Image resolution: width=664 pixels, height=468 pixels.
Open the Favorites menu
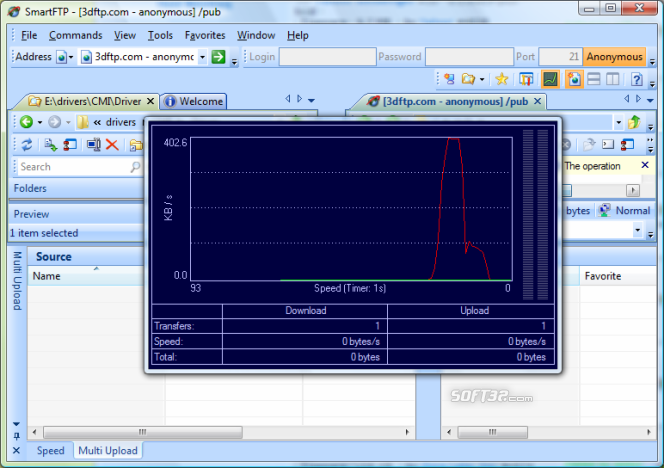point(205,35)
